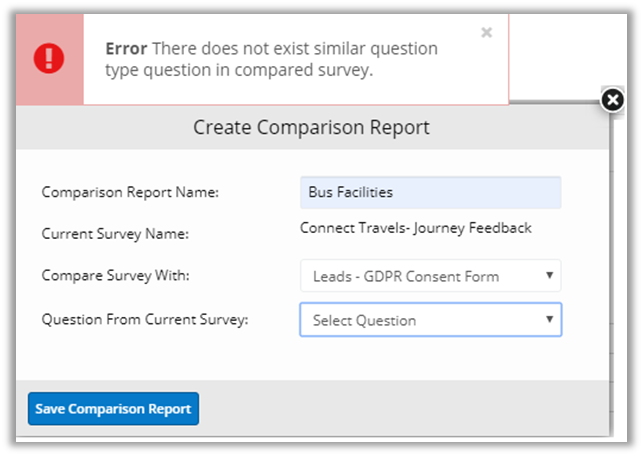Click the Create Comparison Report title
The height and width of the screenshot is (456, 643).
click(x=311, y=128)
